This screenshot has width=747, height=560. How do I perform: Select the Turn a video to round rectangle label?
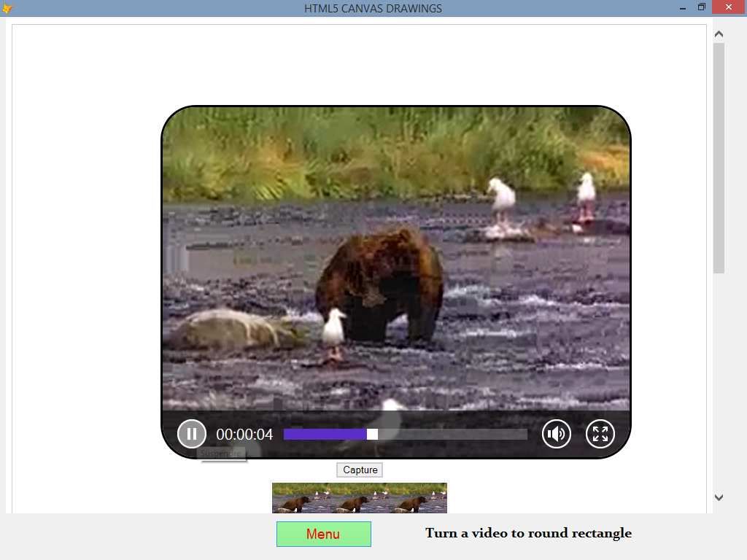click(528, 533)
